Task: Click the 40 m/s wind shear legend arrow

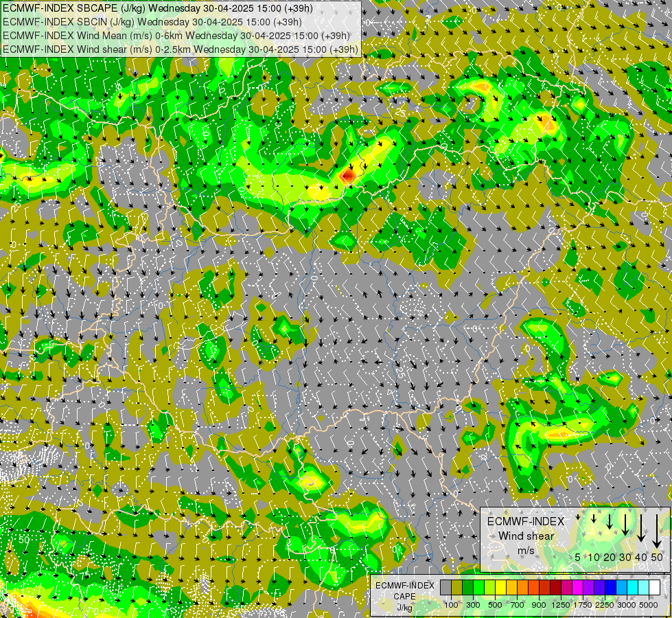Action: 641,528
